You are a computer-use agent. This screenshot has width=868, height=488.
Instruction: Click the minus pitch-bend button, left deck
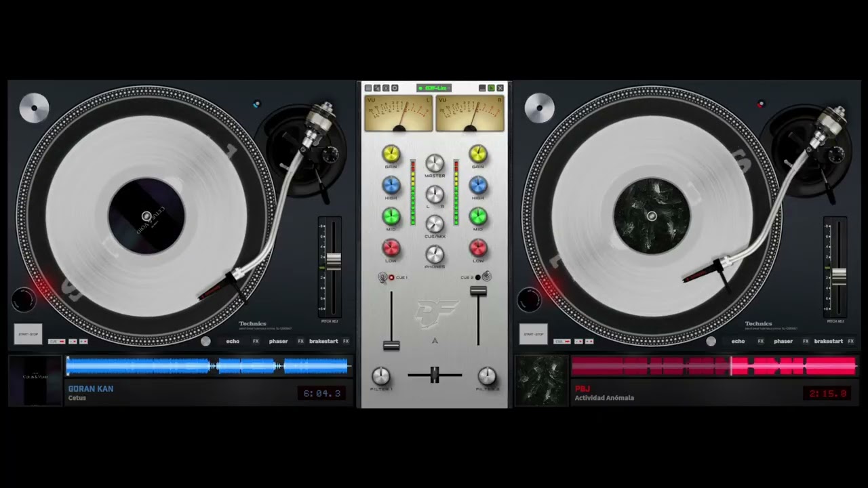[73, 342]
